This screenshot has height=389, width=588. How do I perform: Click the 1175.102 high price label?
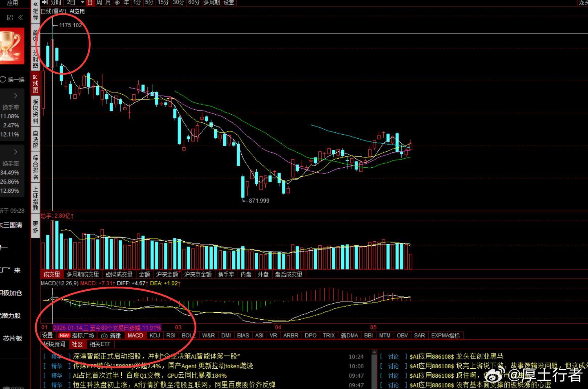click(70, 25)
